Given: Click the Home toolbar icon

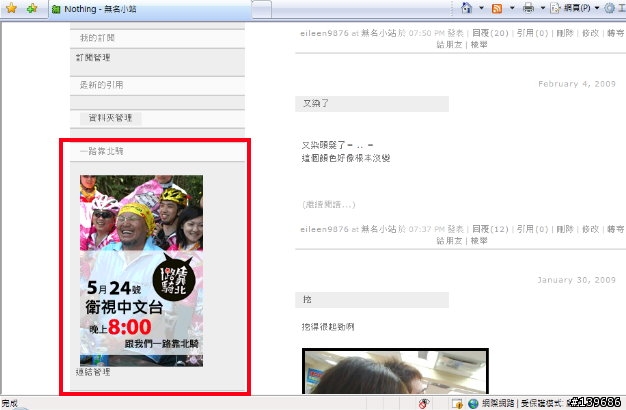Looking at the screenshot, I should coord(466,8).
